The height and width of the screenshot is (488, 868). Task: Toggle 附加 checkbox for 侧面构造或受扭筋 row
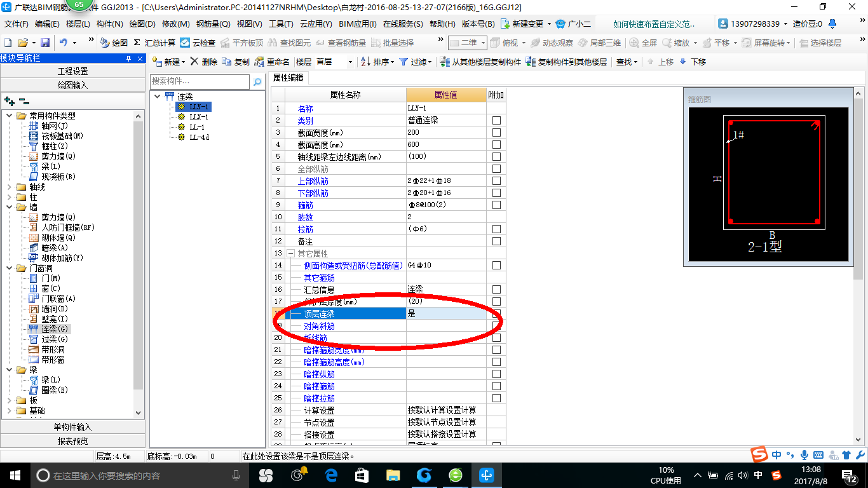(x=496, y=265)
